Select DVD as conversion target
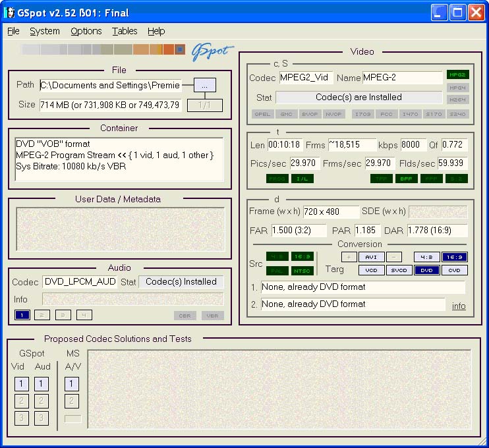The image size is (489, 448). coord(426,270)
